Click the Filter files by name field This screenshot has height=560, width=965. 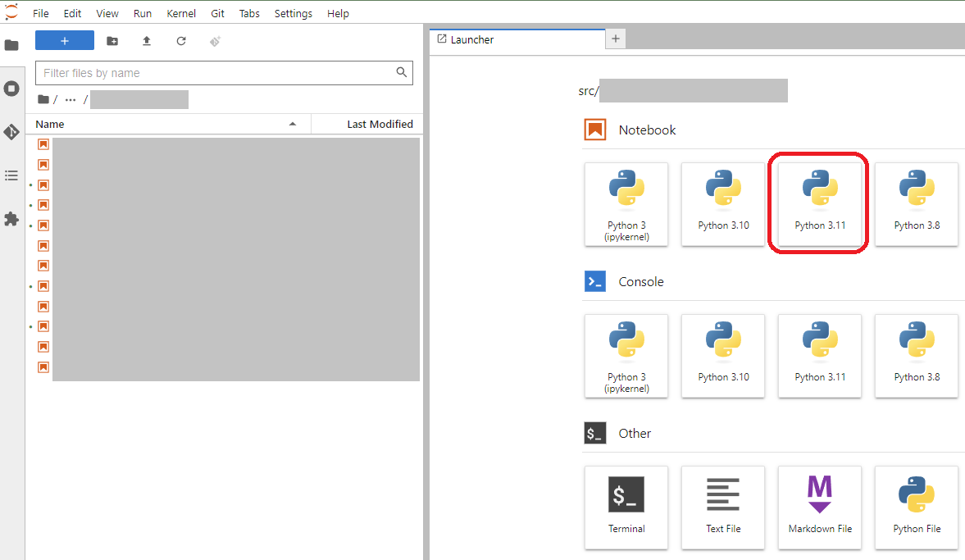coord(224,73)
